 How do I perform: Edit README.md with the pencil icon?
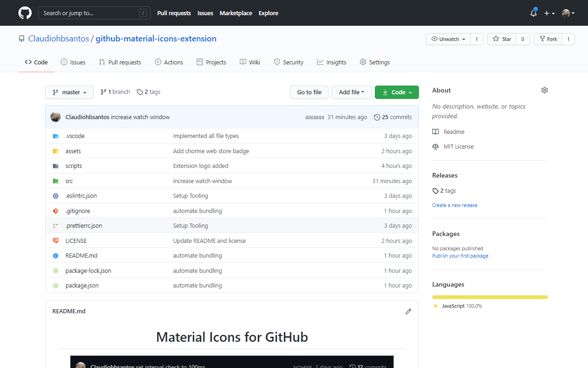click(x=408, y=311)
